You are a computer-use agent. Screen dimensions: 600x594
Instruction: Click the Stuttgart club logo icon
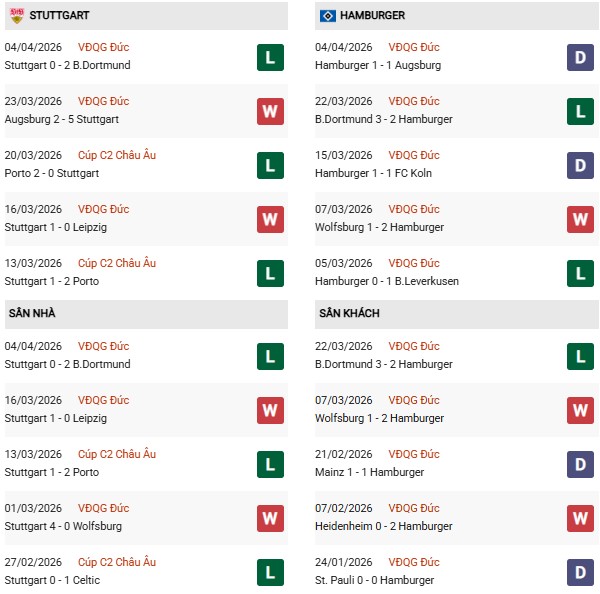[16, 16]
